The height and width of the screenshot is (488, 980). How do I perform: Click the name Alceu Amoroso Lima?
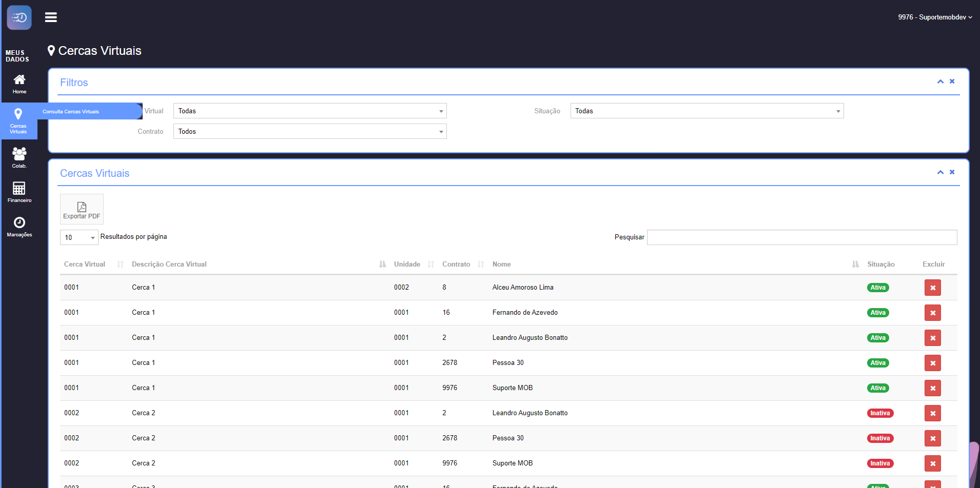click(x=523, y=288)
